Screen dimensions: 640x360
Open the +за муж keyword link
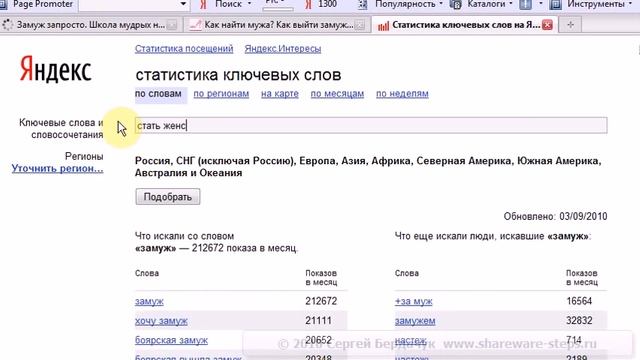[x=413, y=301]
